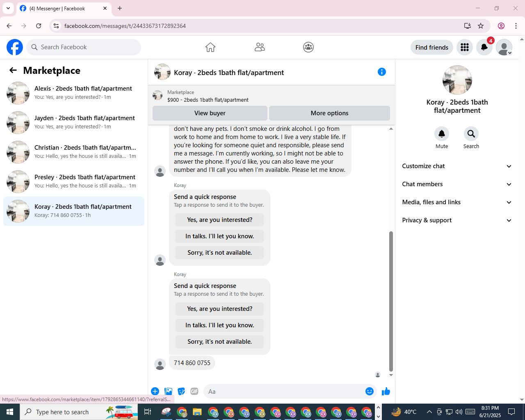Viewport: 525px width, 420px height.
Task: Open the account profile avatar menu
Action: (504, 47)
